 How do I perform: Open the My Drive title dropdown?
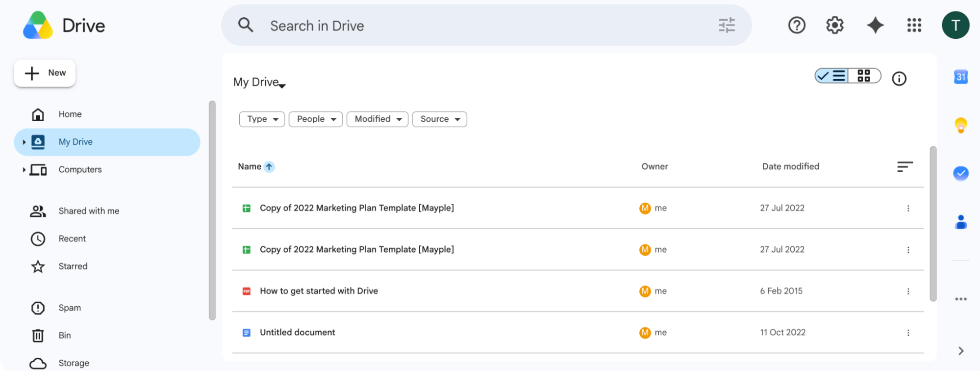pyautogui.click(x=259, y=82)
